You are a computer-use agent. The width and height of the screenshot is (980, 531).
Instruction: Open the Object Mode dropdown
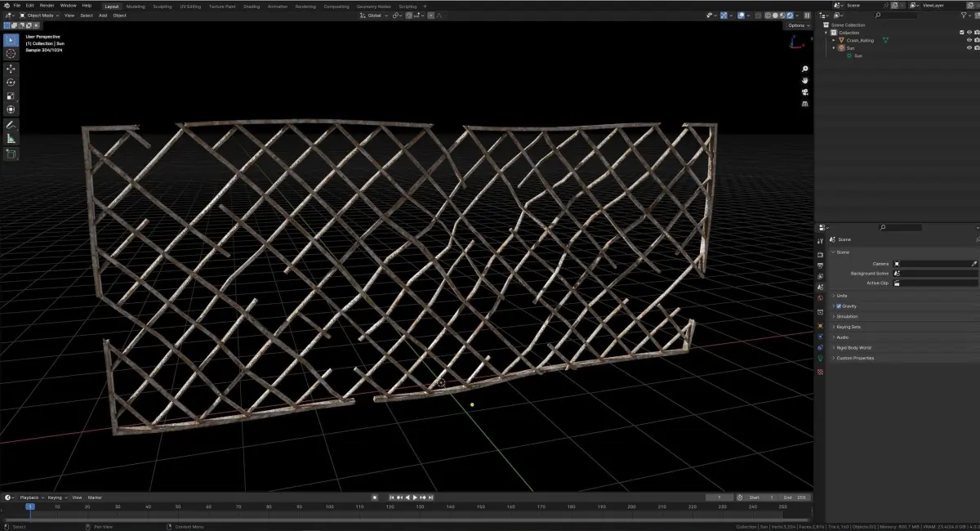tap(39, 16)
